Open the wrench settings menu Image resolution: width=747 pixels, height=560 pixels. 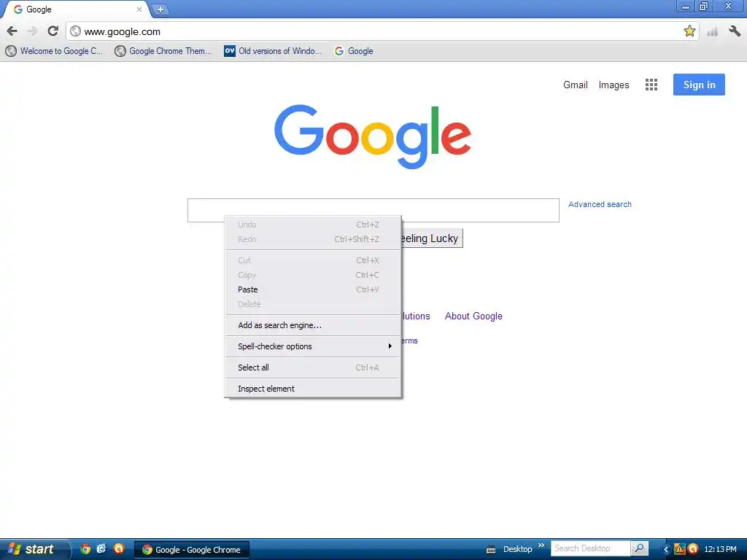(734, 31)
